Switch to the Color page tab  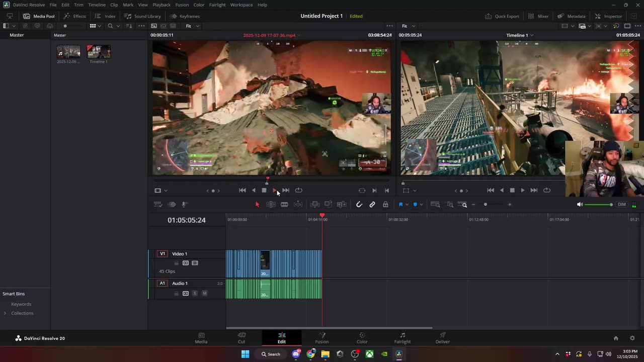point(362,338)
